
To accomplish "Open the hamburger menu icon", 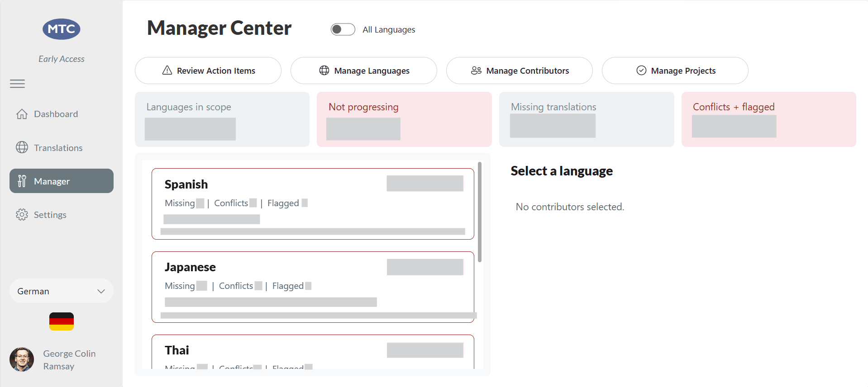I will tap(18, 84).
